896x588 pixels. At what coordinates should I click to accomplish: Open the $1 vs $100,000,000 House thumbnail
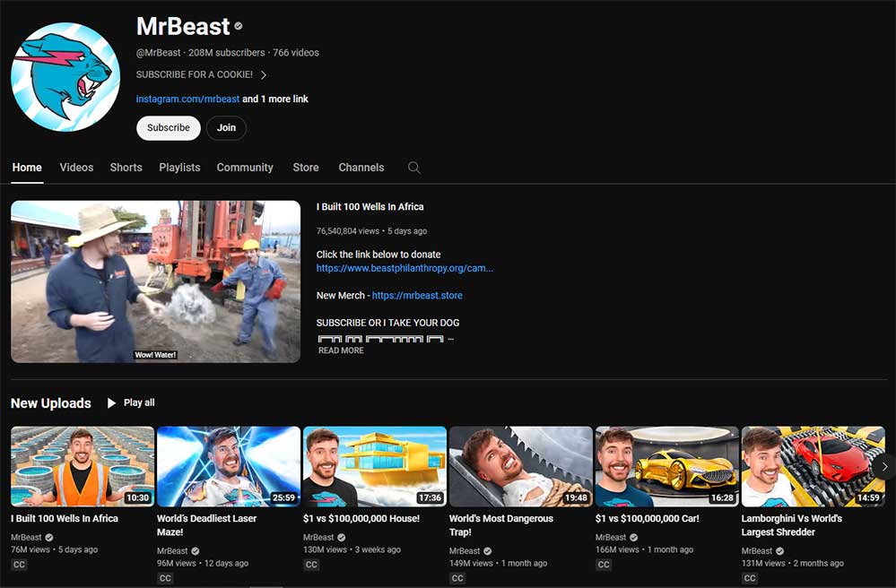(375, 466)
